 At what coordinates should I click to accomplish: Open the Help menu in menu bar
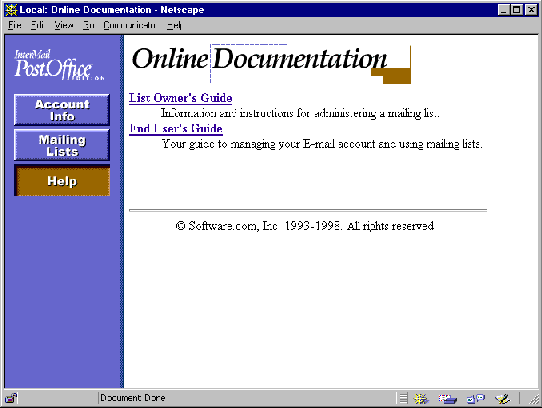click(174, 25)
